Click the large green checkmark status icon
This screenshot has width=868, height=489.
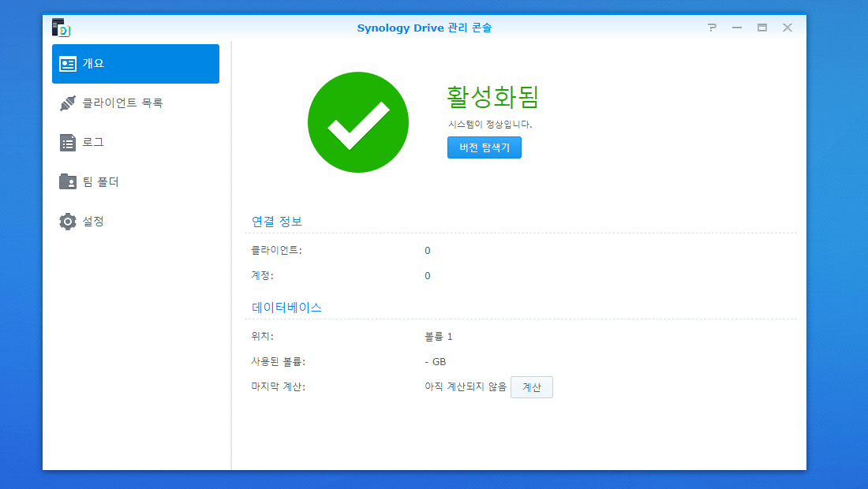[x=358, y=122]
